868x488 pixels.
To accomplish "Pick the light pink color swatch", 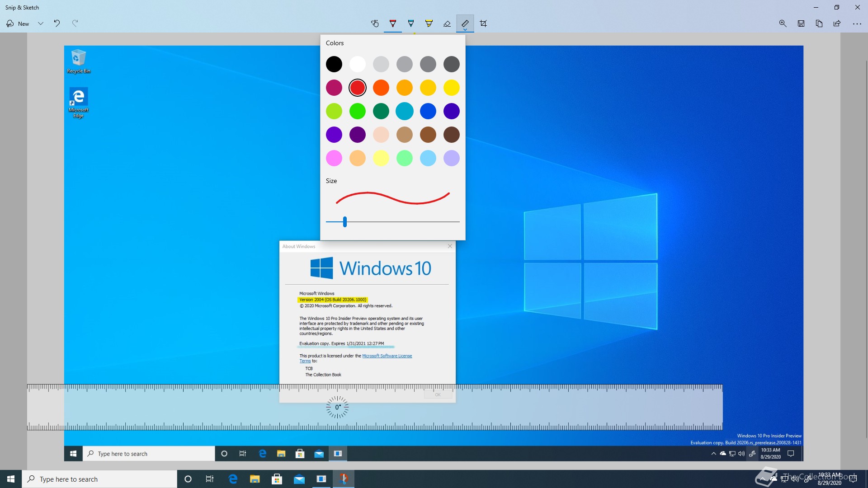I will [334, 158].
